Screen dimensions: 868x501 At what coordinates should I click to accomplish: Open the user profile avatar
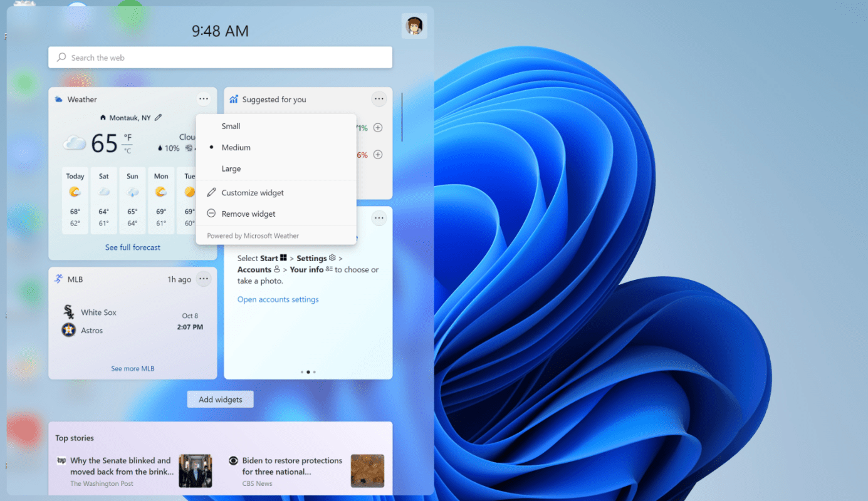click(414, 26)
